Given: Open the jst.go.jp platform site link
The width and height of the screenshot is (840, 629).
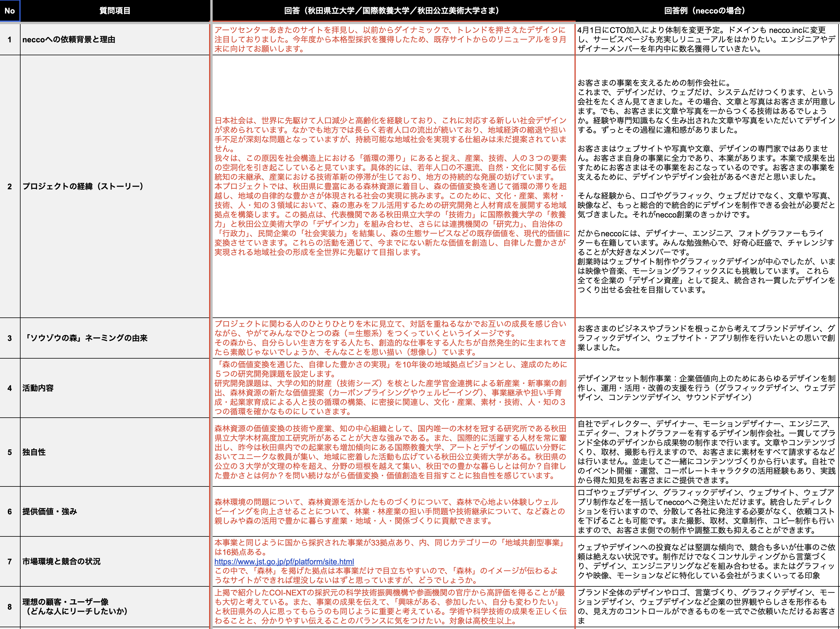Looking at the screenshot, I should [284, 561].
